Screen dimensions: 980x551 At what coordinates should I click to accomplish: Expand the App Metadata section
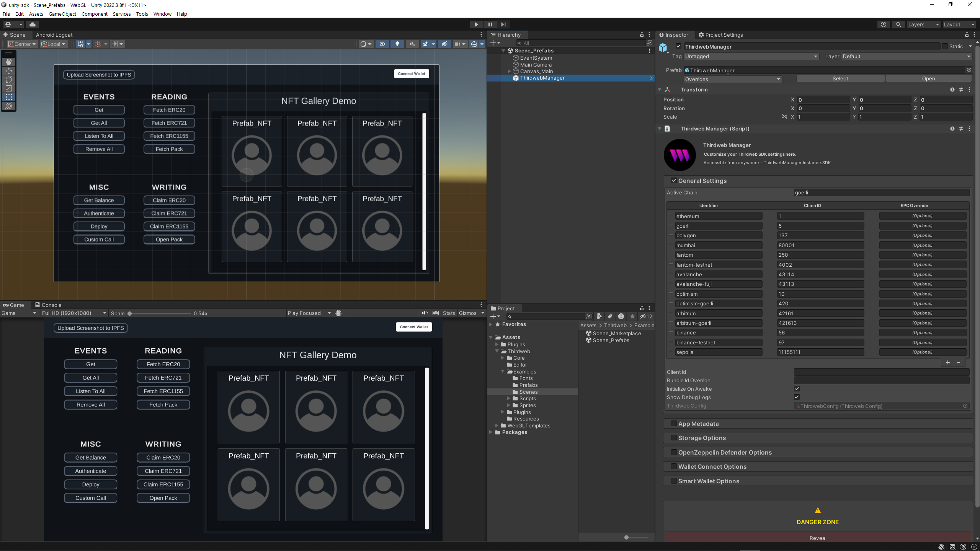click(x=698, y=423)
